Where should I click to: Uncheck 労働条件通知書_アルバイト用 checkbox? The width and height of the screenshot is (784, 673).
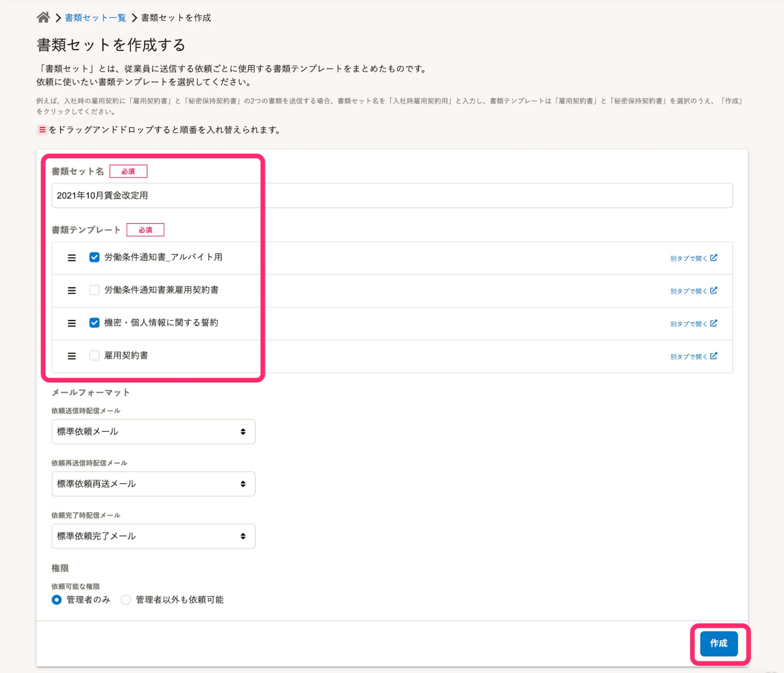[94, 257]
